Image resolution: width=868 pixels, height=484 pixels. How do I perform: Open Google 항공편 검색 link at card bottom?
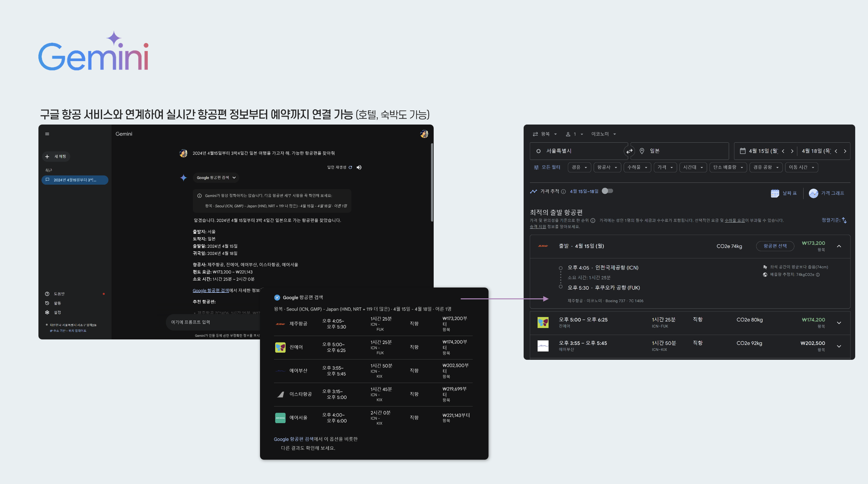293,439
